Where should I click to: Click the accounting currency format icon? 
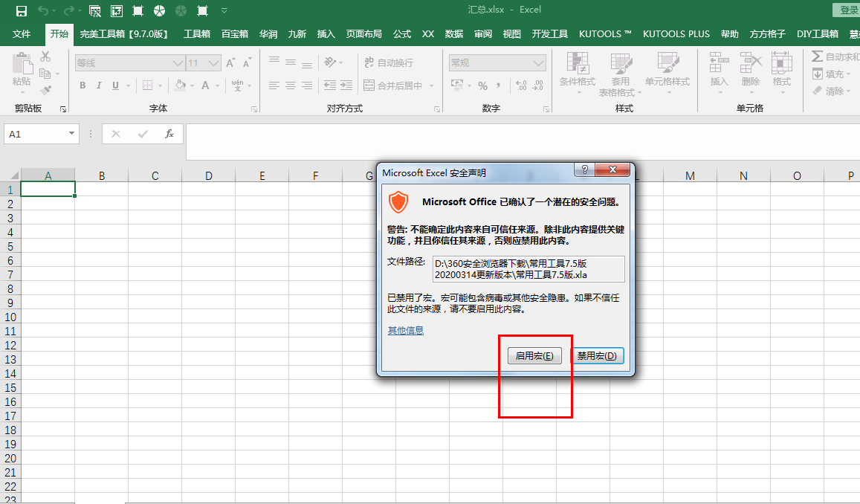click(x=457, y=85)
